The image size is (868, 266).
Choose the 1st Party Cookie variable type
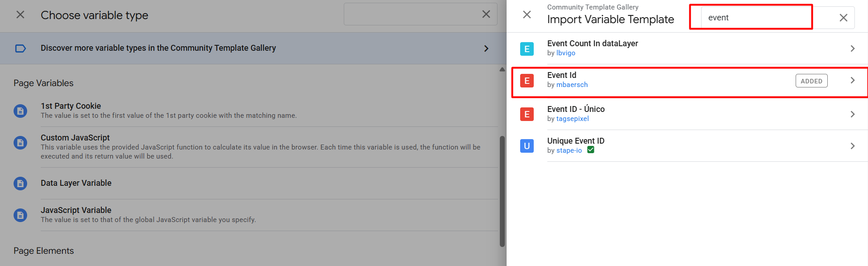click(71, 106)
